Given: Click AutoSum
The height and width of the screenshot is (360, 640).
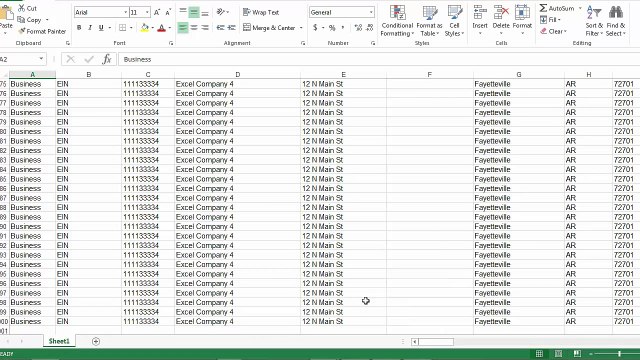Looking at the screenshot, I should click(557, 8).
